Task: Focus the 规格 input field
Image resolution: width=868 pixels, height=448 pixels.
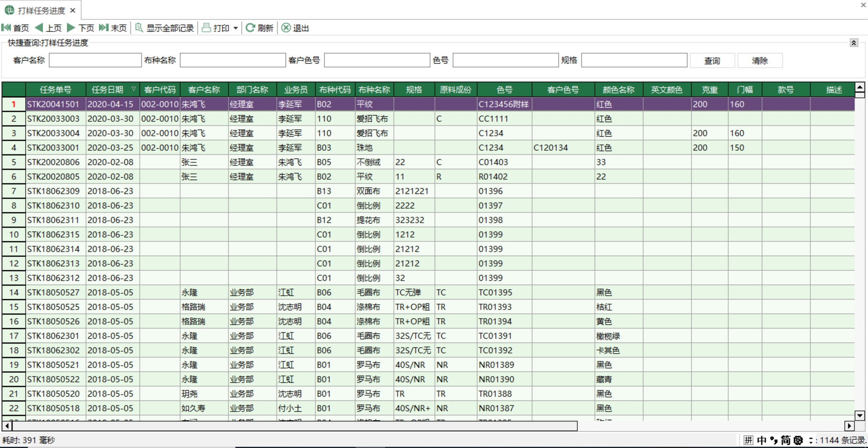Action: (x=634, y=60)
